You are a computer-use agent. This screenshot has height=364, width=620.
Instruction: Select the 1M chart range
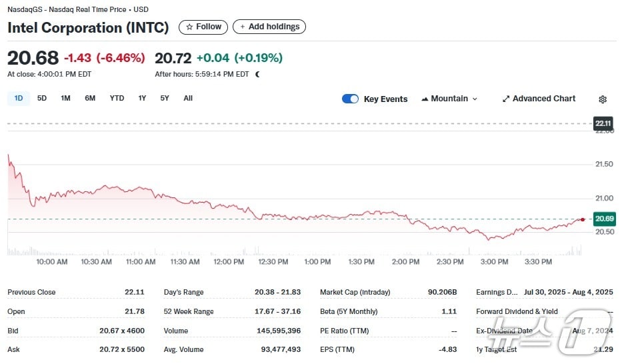(65, 98)
